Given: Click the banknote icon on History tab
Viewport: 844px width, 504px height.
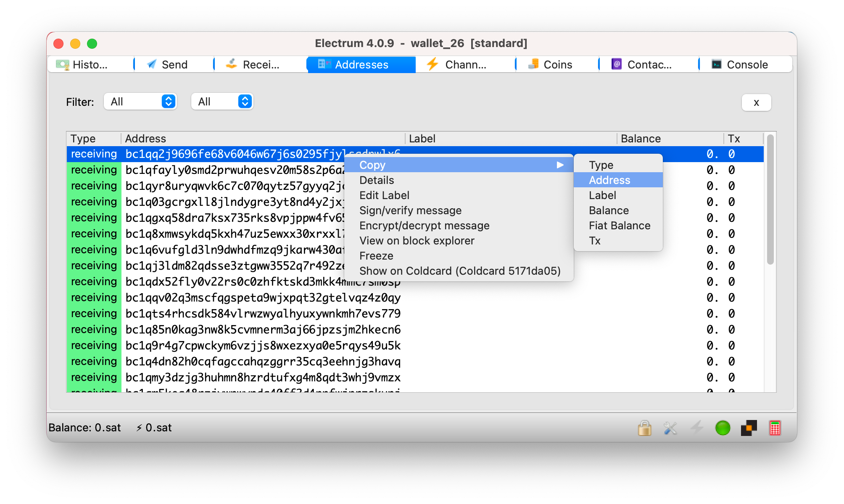Looking at the screenshot, I should tap(62, 65).
